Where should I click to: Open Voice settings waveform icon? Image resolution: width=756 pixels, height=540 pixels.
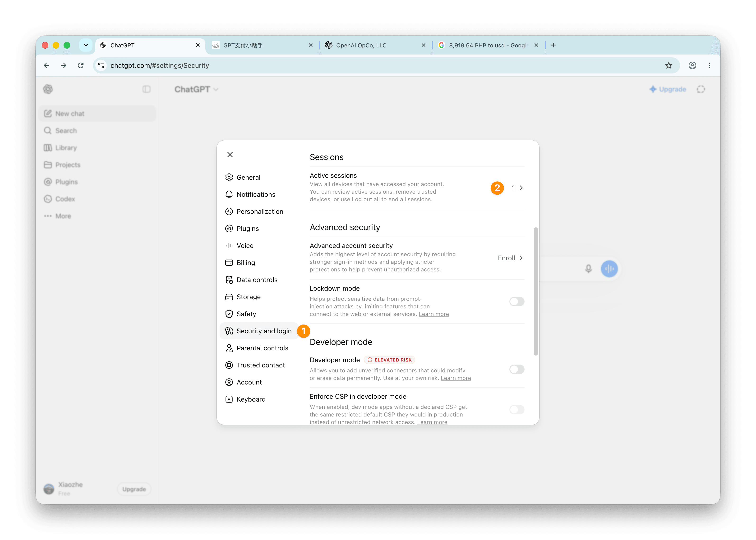pos(229,246)
